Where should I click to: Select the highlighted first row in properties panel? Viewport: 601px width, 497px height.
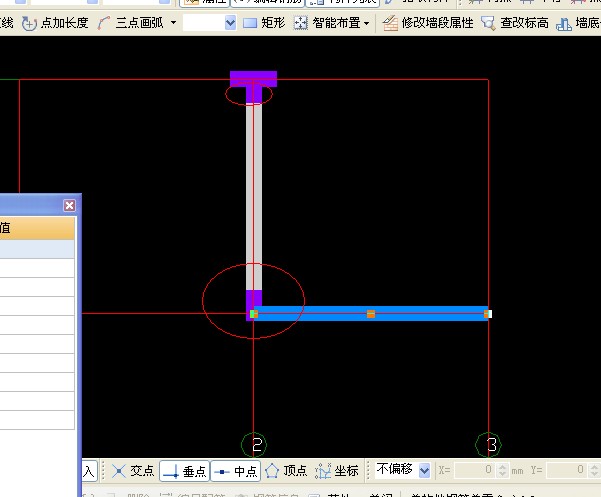[x=37, y=249]
